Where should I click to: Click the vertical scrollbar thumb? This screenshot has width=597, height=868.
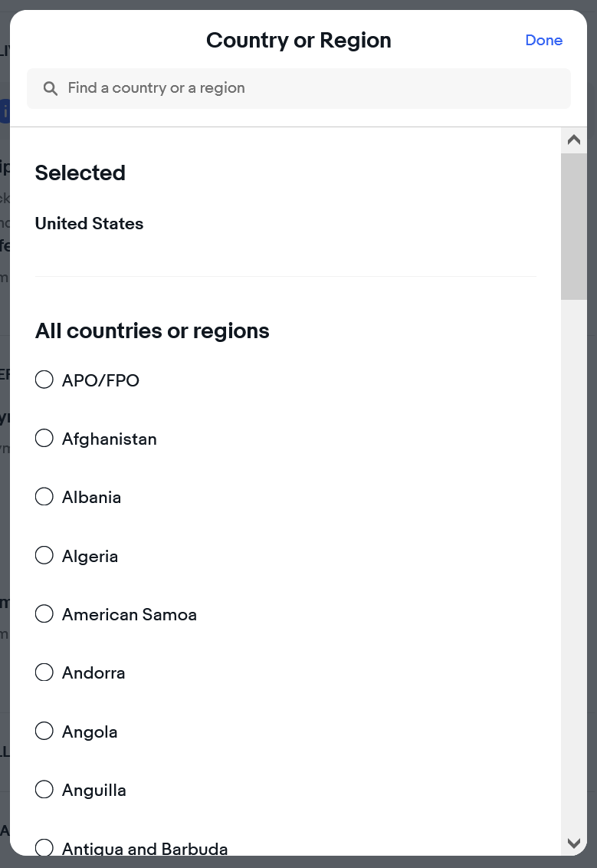pyautogui.click(x=574, y=226)
